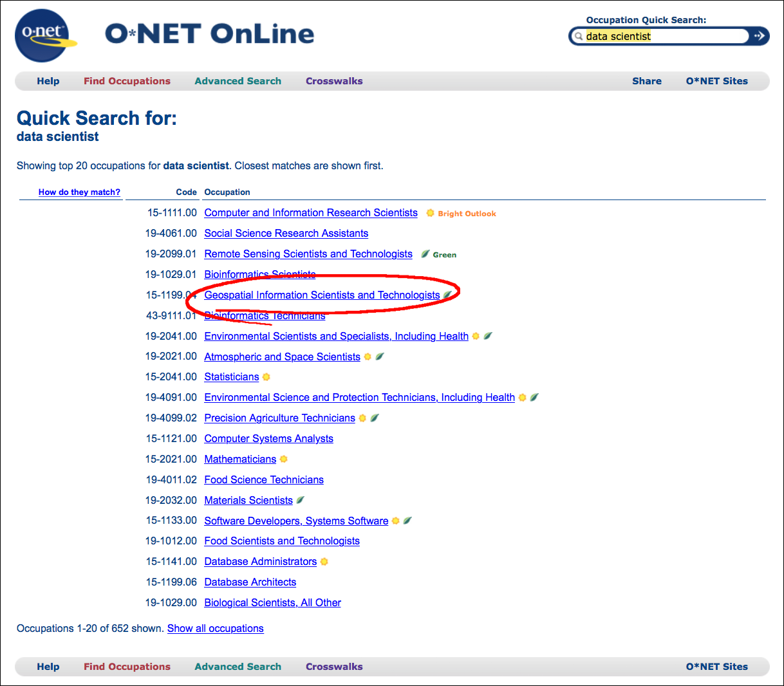Viewport: 784px width, 686px height.
Task: Open Environmental Science and Protection Technicians link
Action: coord(359,398)
